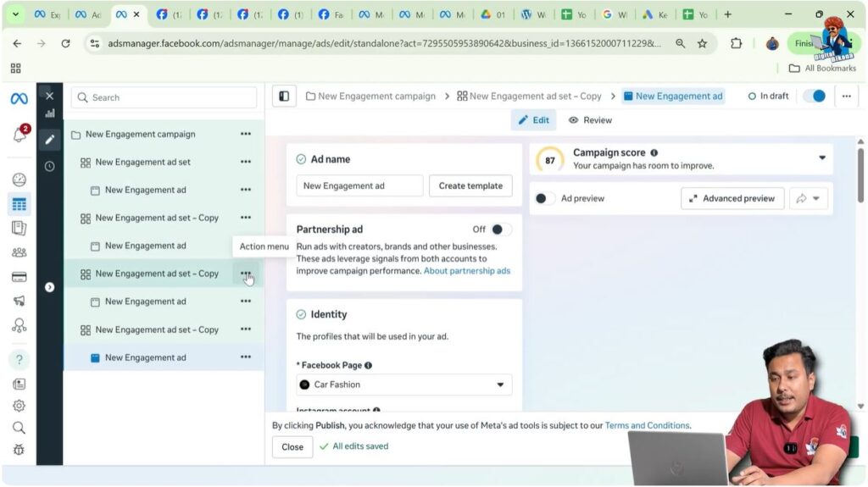Open the more options menu at top right
Screen dimensions: 868x487
pyautogui.click(x=847, y=97)
